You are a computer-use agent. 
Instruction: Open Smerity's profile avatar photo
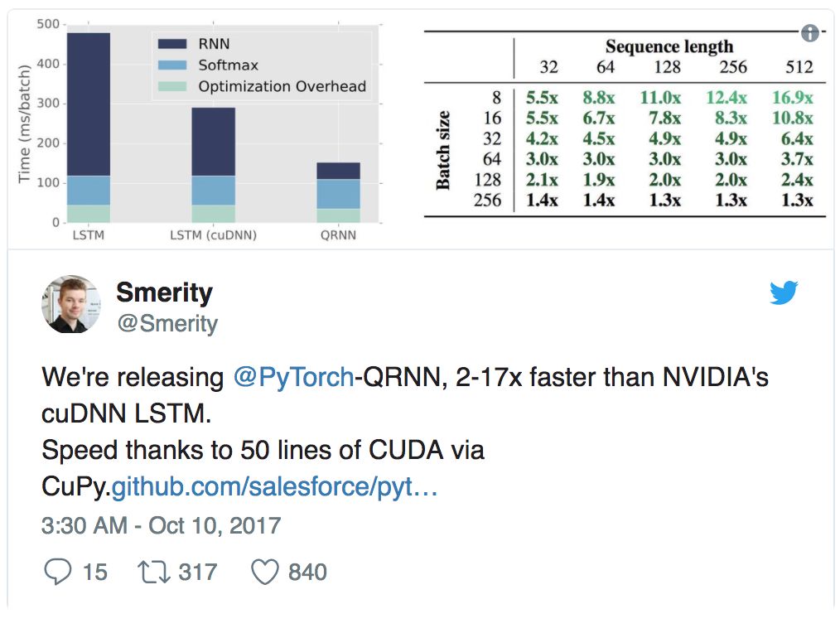pyautogui.click(x=70, y=304)
